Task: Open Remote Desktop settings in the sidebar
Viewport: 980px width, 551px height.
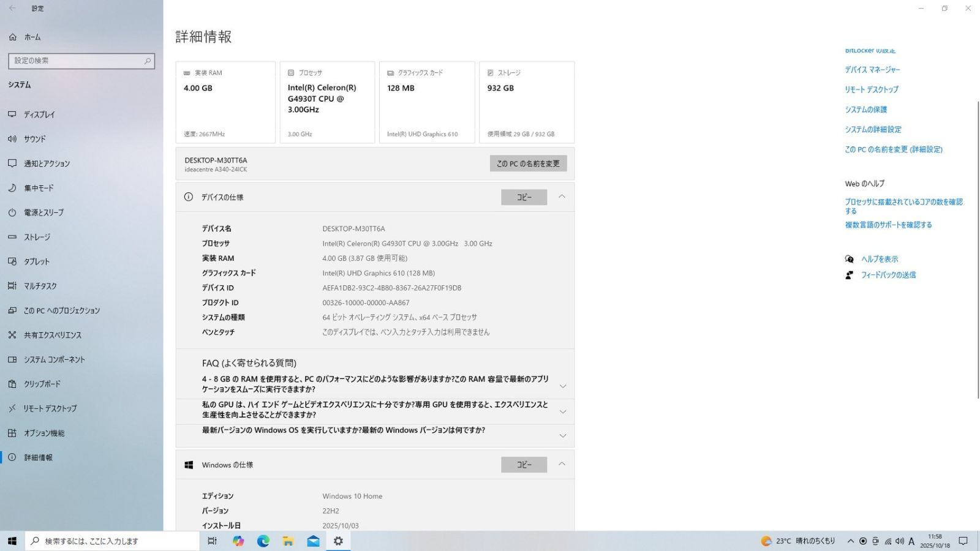Action: [x=47, y=408]
